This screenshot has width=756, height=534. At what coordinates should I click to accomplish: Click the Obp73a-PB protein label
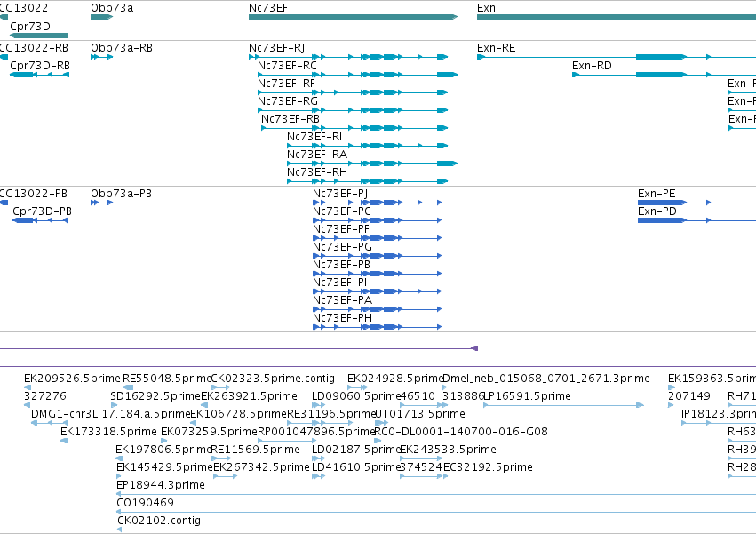point(121,194)
